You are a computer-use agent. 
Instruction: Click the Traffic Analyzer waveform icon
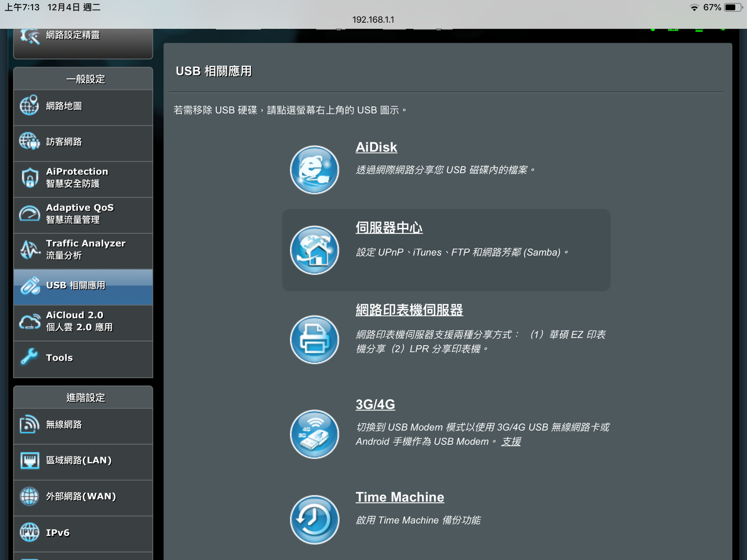(29, 249)
